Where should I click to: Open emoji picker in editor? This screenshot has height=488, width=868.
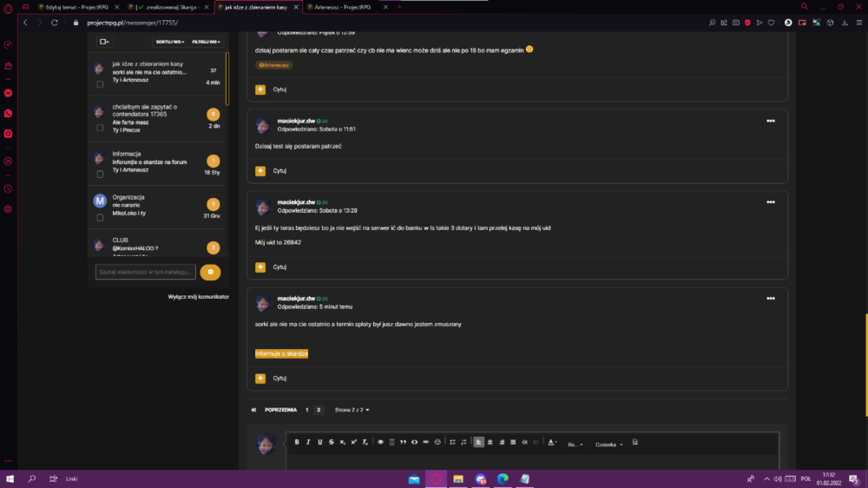pos(437,442)
